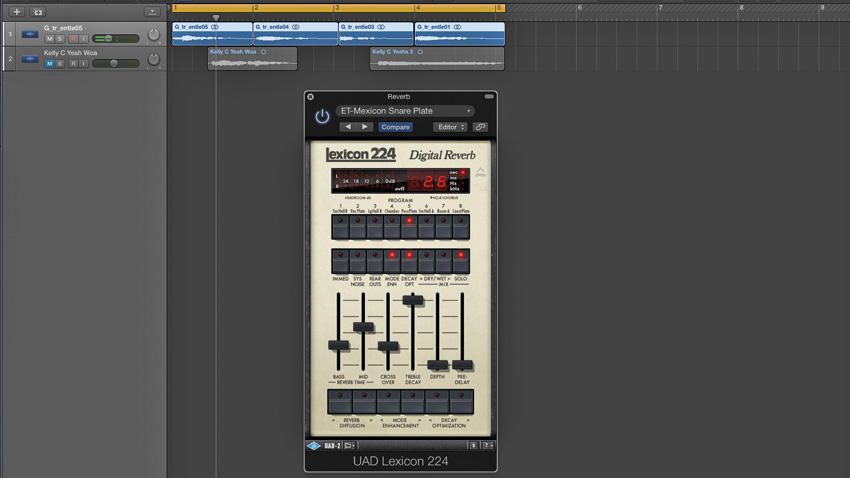Toggle the SOLO mix button
This screenshot has width=850, height=478.
[x=461, y=261]
